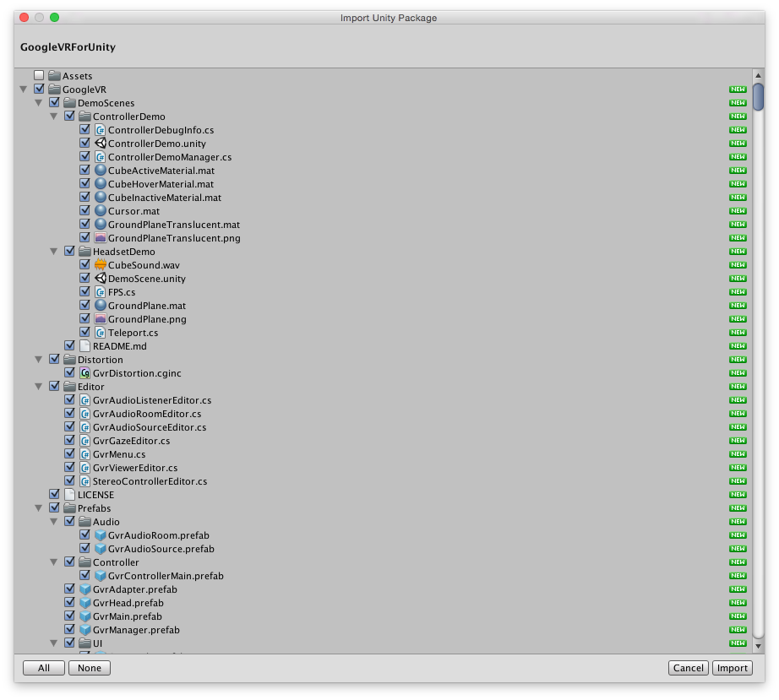Click the material icon for GroundPlane.mat
Image resolution: width=779 pixels, height=700 pixels.
[101, 306]
